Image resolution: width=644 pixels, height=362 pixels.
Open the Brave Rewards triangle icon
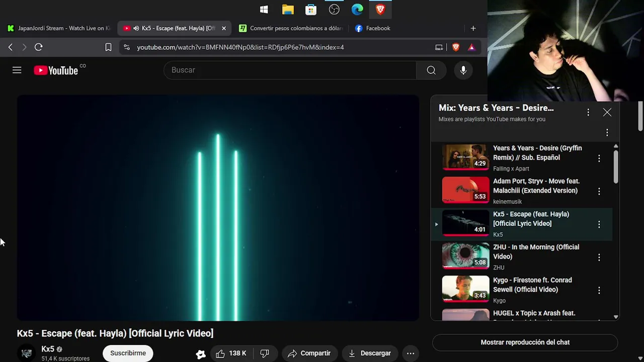click(471, 47)
